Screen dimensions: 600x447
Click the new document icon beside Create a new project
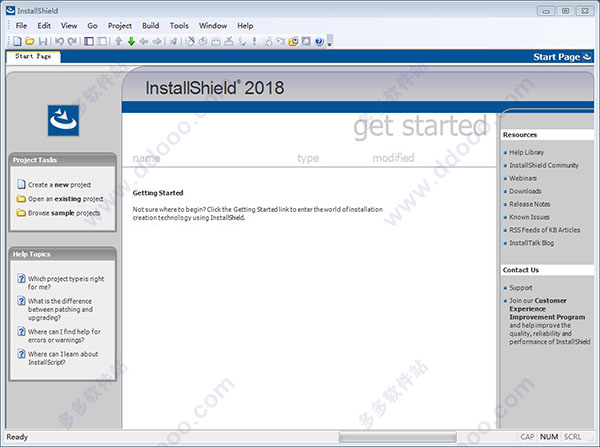(x=21, y=184)
